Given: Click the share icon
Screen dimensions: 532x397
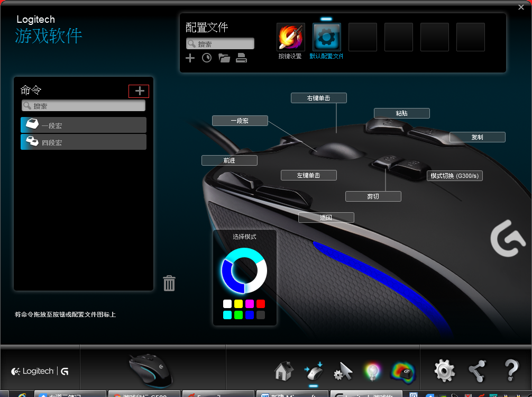Looking at the screenshot, I should tap(477, 371).
